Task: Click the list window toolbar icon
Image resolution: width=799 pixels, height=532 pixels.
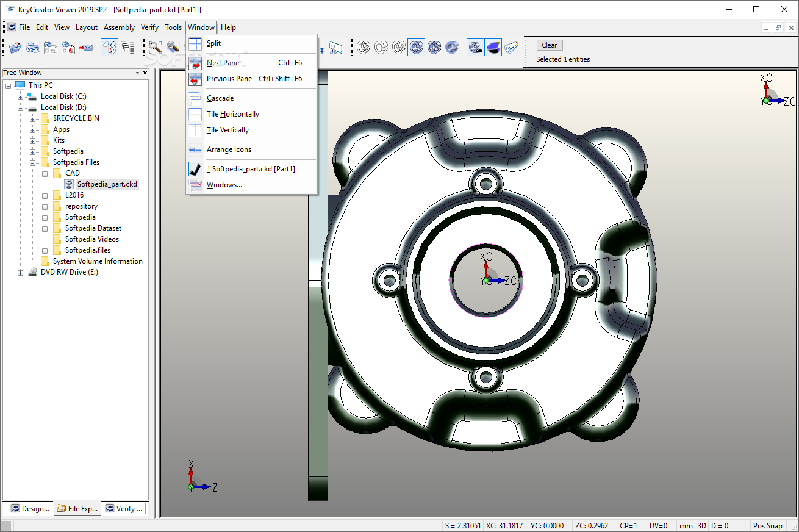Action: click(127, 47)
